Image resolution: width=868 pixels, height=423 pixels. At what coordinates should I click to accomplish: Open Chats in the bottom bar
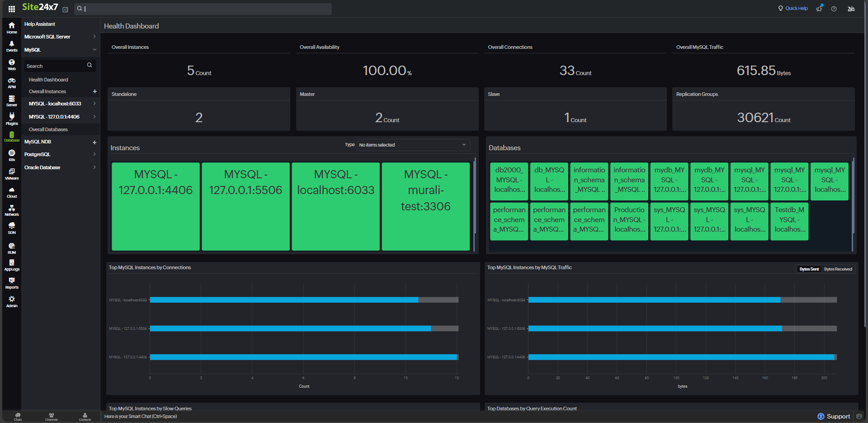tap(18, 417)
